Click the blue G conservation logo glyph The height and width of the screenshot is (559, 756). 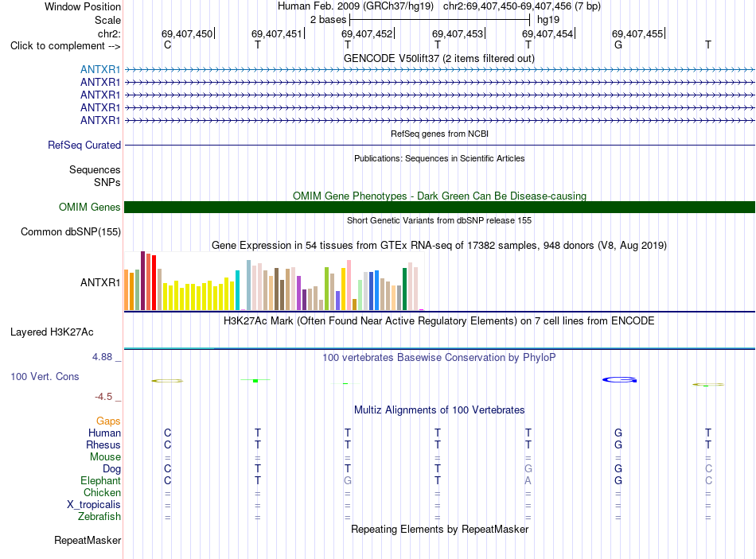[620, 380]
